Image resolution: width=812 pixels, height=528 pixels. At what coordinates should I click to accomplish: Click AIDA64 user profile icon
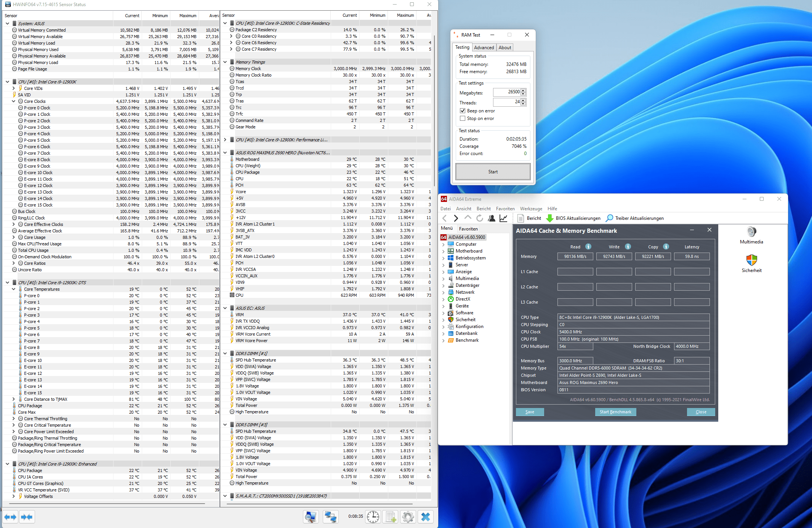(x=492, y=218)
